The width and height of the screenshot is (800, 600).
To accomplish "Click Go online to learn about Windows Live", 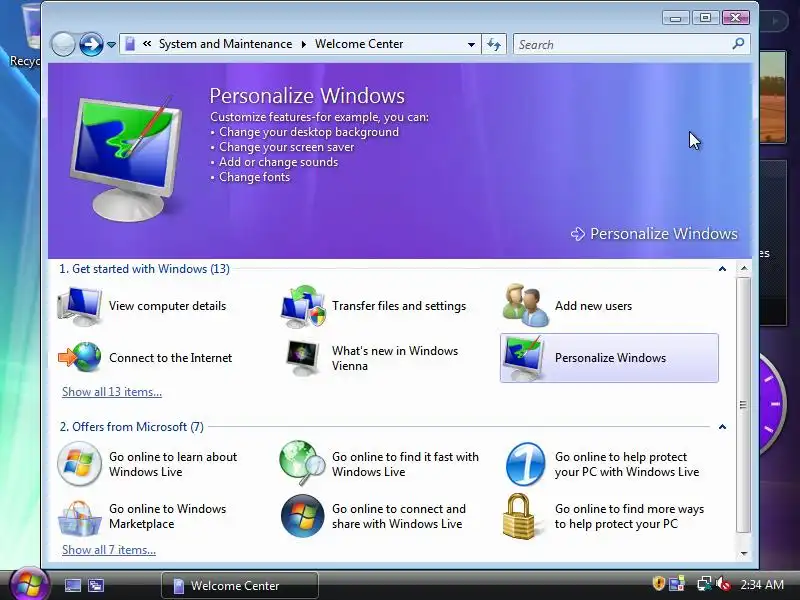I will coord(173,464).
